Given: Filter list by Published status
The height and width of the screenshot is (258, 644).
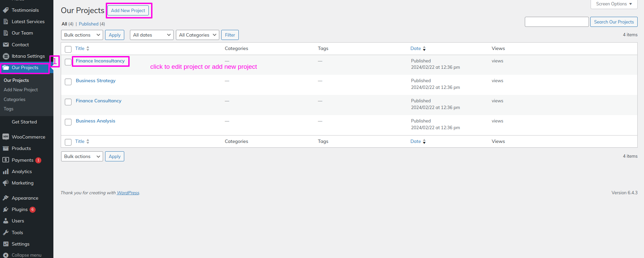Looking at the screenshot, I should [x=89, y=24].
